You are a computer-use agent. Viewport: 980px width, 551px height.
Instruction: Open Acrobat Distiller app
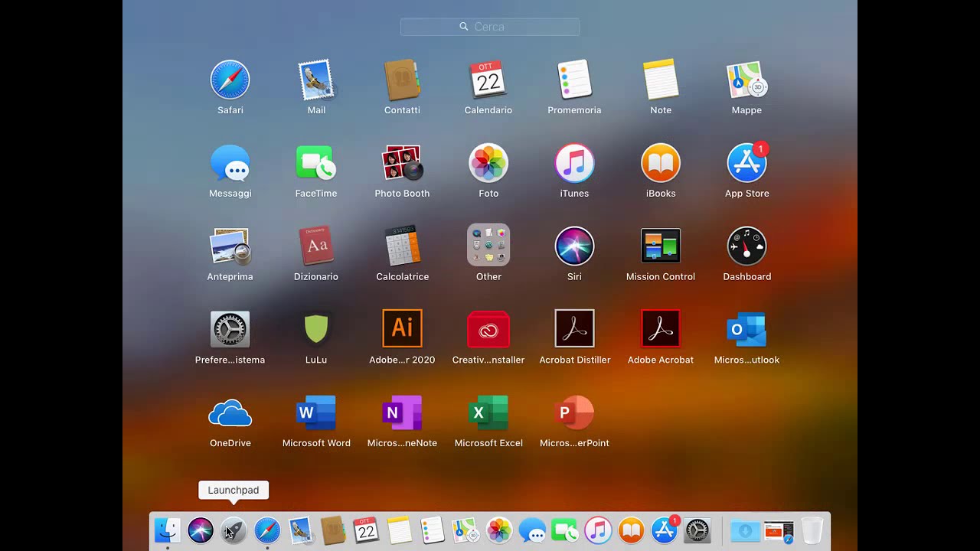[x=574, y=329]
